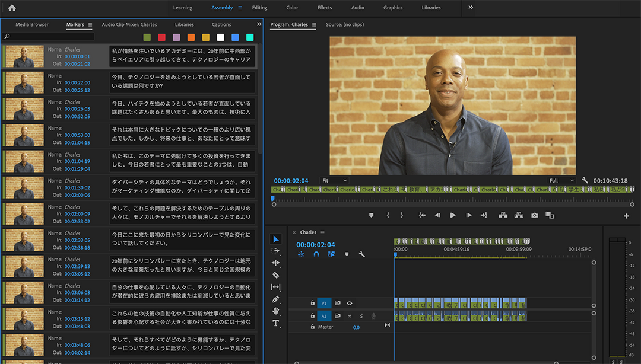Select the red marker color swatch

pos(161,37)
